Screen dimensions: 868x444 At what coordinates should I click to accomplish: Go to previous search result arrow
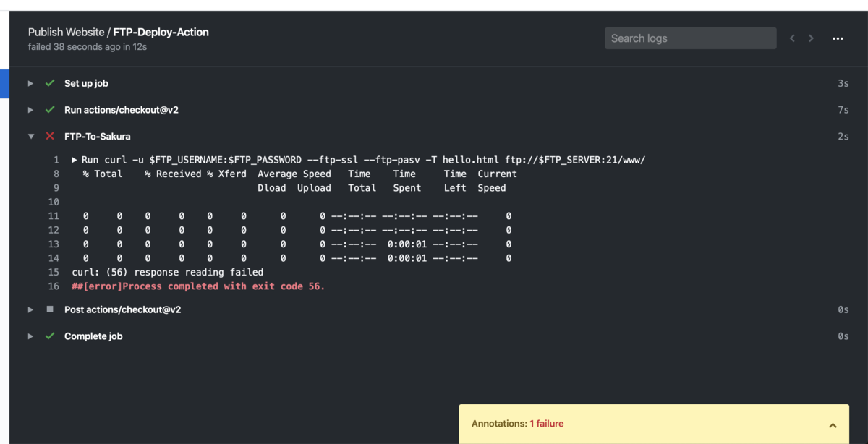792,38
